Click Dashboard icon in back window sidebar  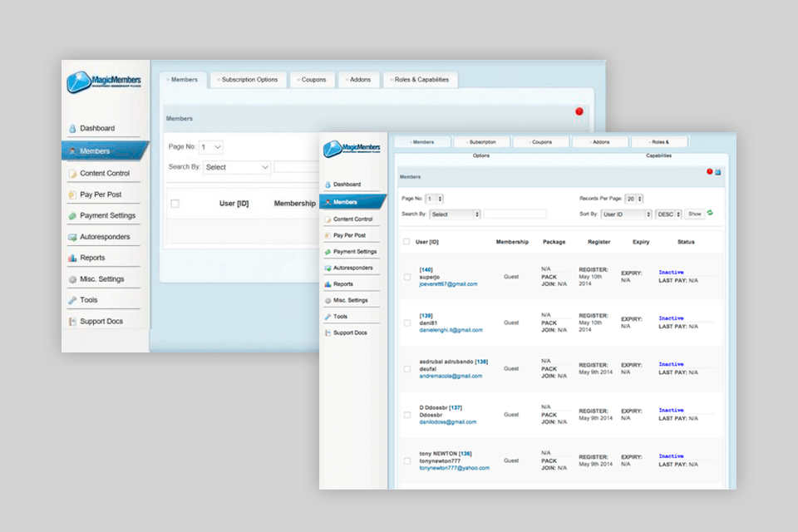coord(72,128)
